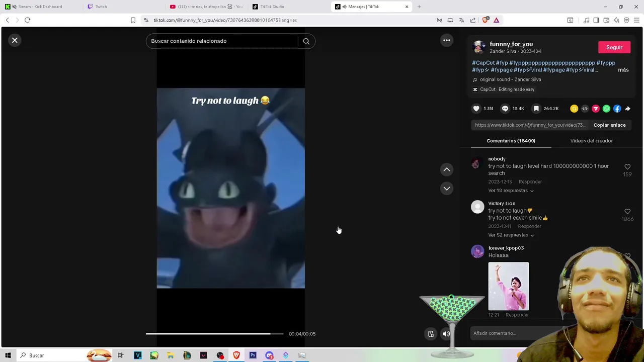644x362 pixels.
Task: Open a new browser tab with plus
Action: pos(419,7)
